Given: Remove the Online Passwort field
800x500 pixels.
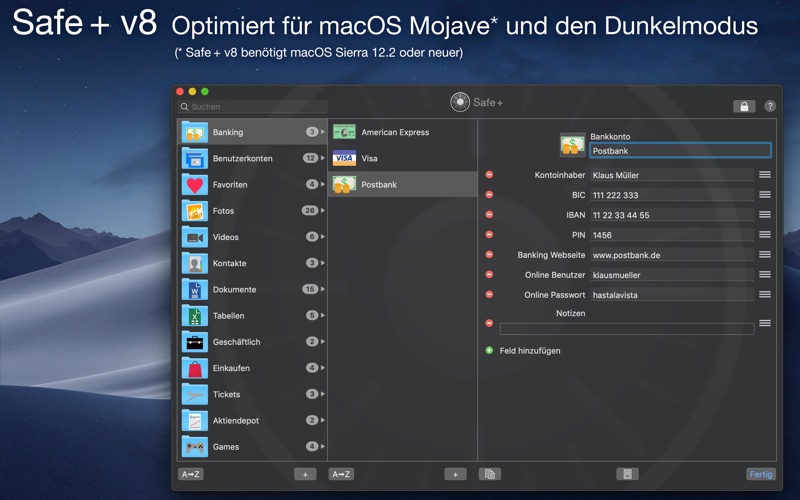Looking at the screenshot, I should click(x=489, y=294).
